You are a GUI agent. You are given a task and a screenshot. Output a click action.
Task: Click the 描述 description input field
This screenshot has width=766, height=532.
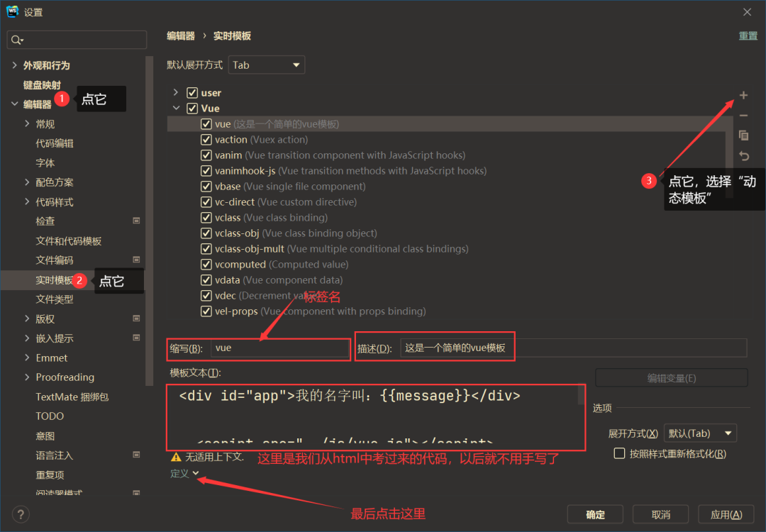(x=574, y=348)
